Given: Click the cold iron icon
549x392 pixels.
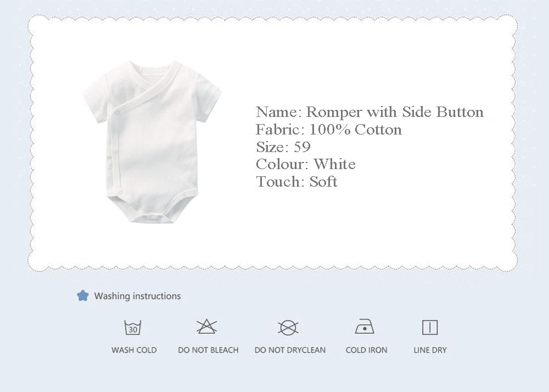Looking at the screenshot, I should click(365, 327).
